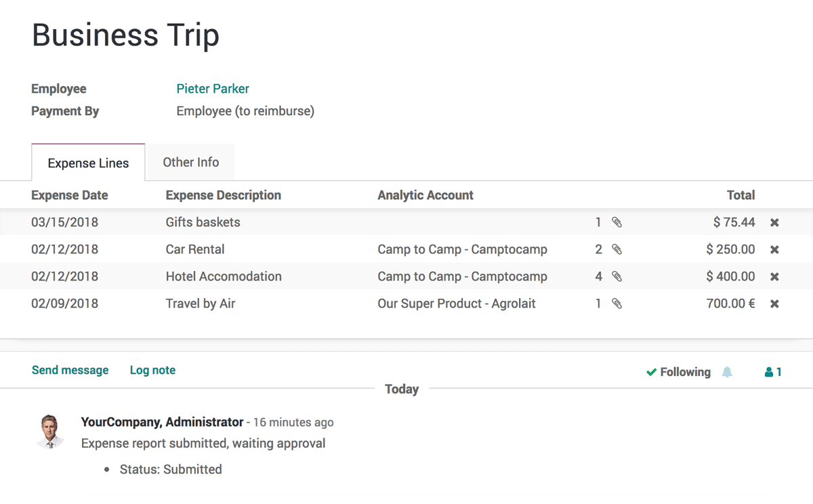The image size is (813, 504).
Task: Open Pieter Parker employee link
Action: coord(213,89)
